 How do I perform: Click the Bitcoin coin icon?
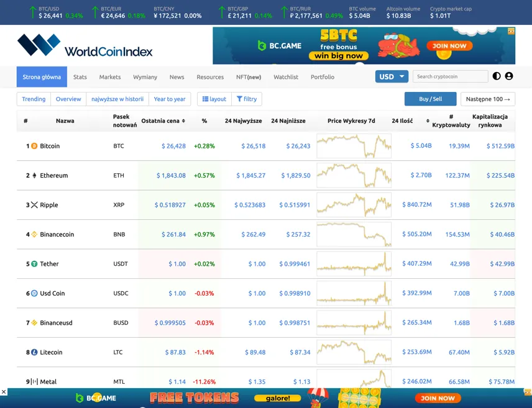[x=34, y=146]
